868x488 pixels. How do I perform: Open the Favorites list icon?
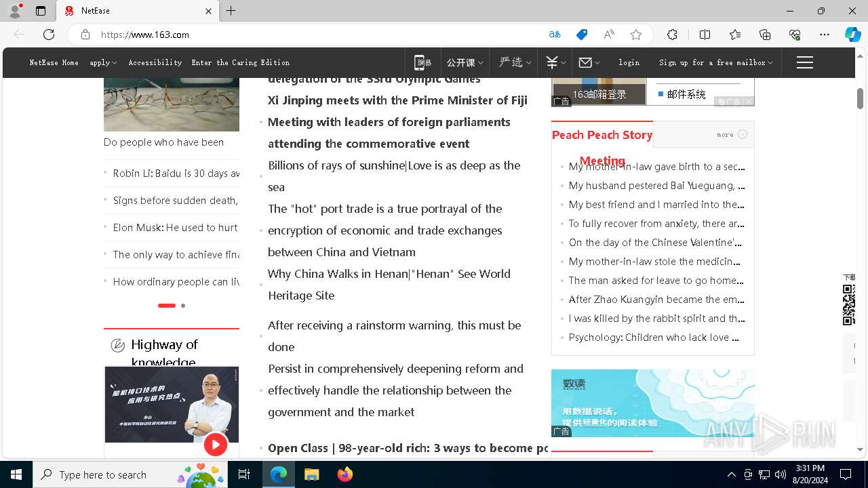[x=735, y=35]
